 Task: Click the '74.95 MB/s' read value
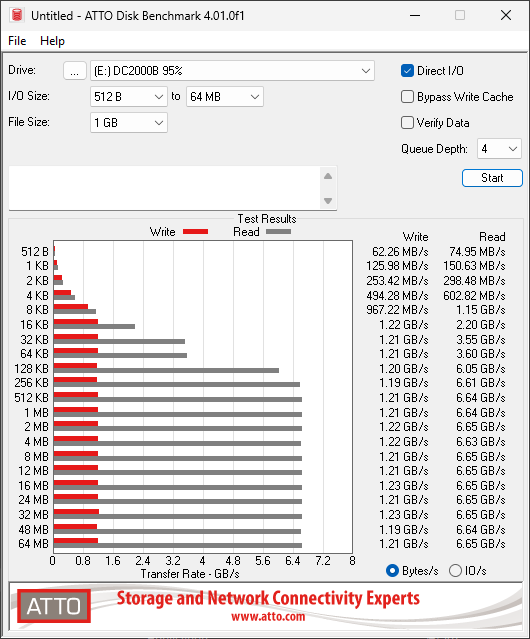point(477,252)
